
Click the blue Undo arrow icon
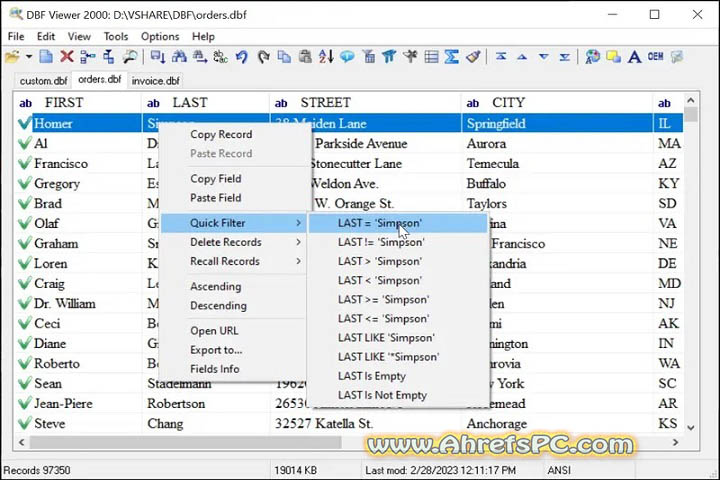pyautogui.click(x=242, y=57)
